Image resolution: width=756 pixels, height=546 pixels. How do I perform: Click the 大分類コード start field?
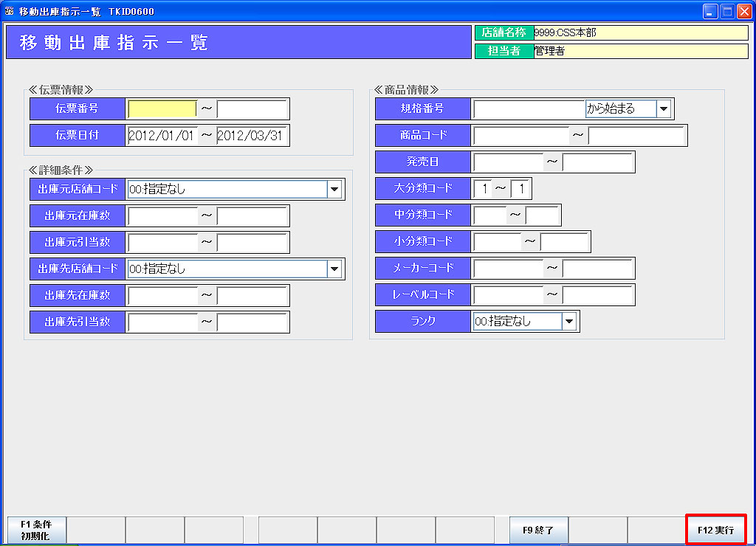(482, 189)
